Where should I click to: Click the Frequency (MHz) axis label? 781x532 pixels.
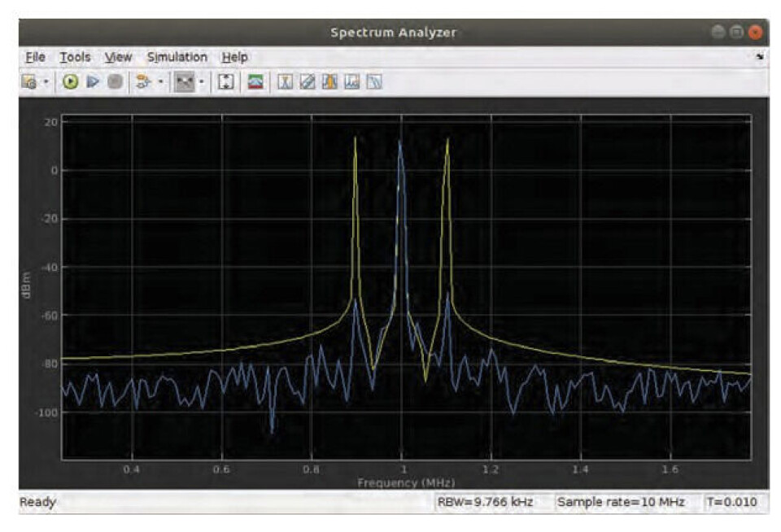(406, 482)
